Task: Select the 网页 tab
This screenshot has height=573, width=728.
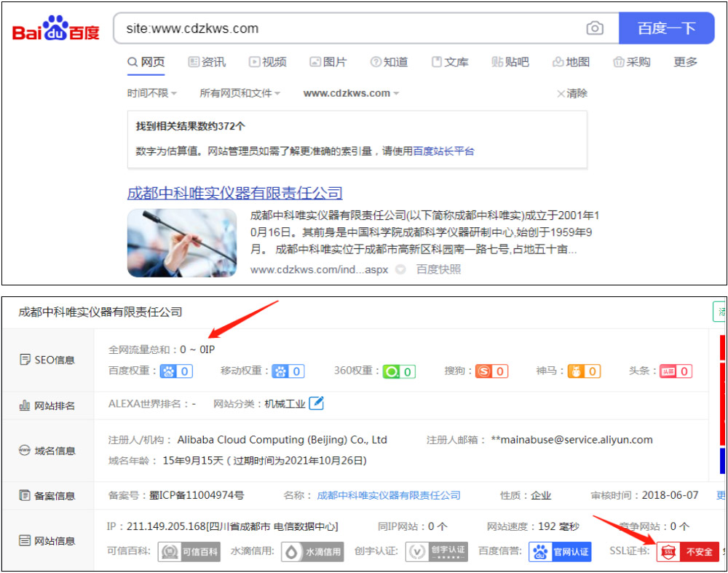Action: [x=146, y=62]
